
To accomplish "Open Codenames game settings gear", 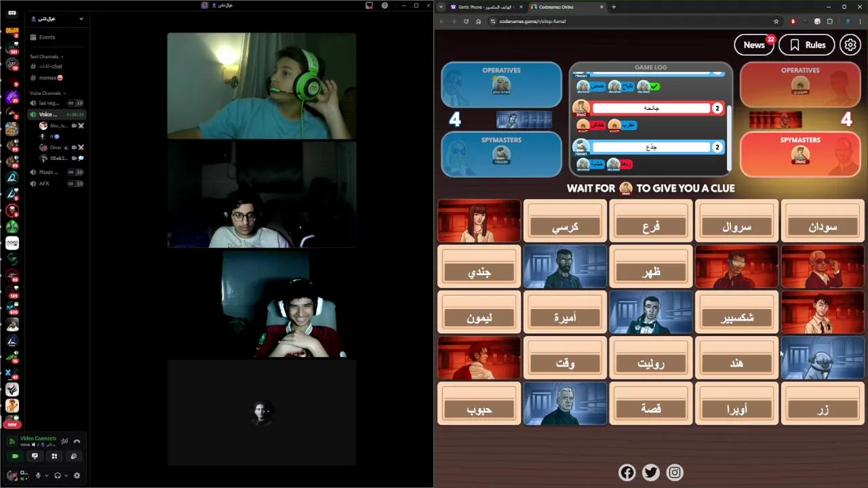I will point(850,45).
